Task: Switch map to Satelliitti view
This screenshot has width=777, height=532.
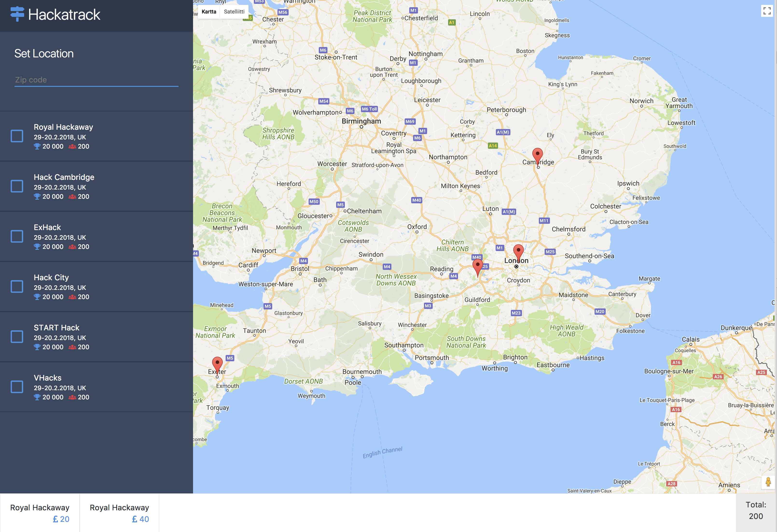Action: (234, 12)
